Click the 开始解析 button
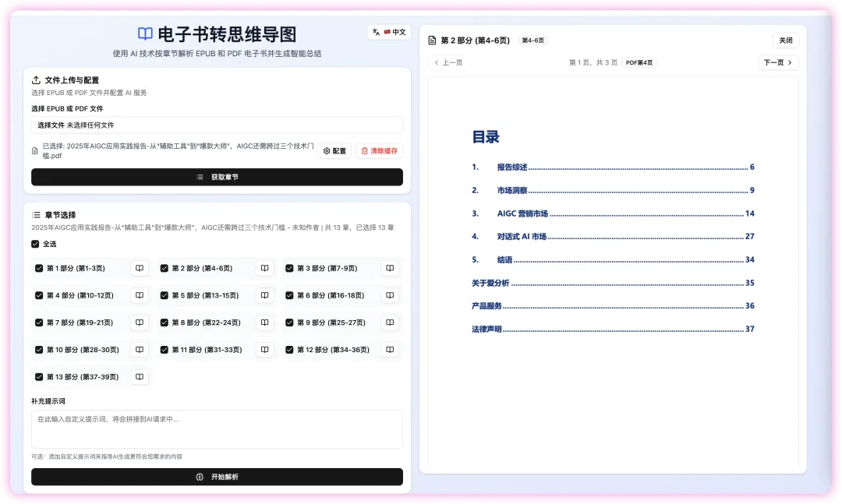The width and height of the screenshot is (842, 504). (217, 477)
